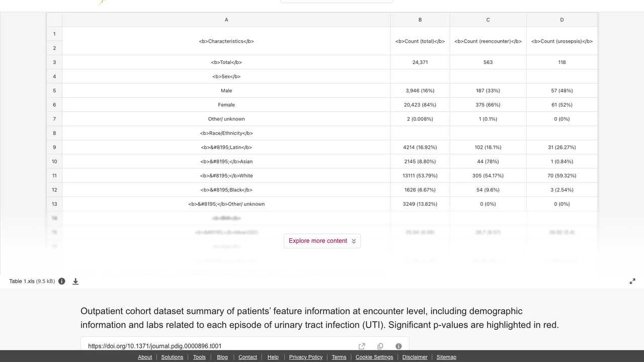644x362 pixels.
Task: Click the Table 1.xls file name
Action: point(22,282)
